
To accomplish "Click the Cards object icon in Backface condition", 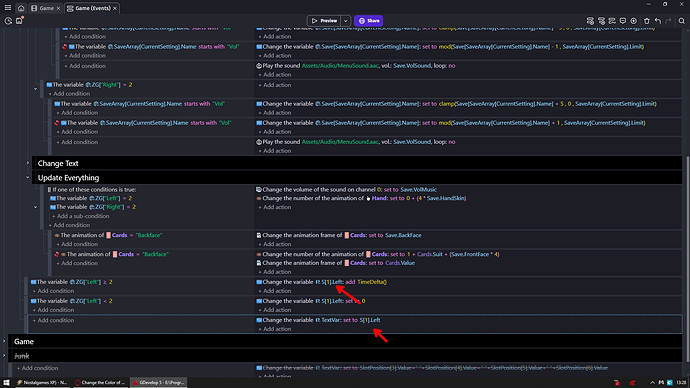I will tap(108, 235).
